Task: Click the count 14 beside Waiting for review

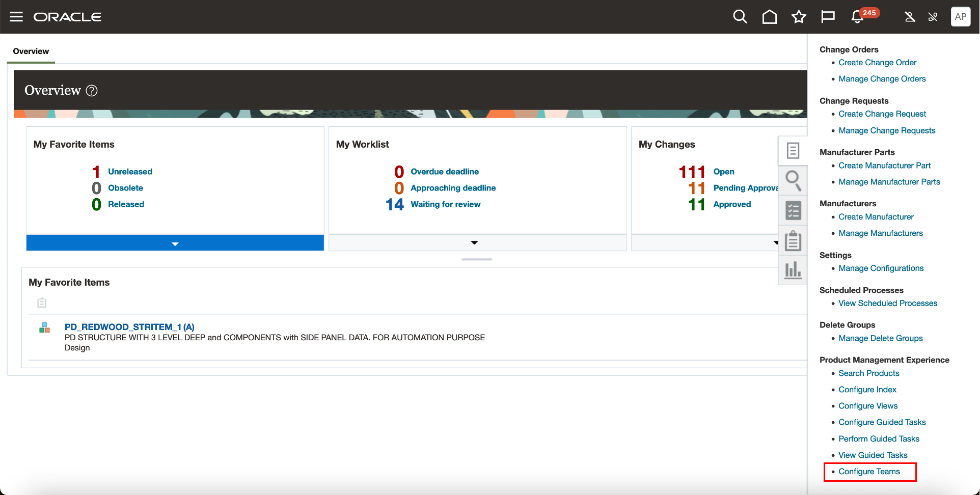Action: point(395,205)
